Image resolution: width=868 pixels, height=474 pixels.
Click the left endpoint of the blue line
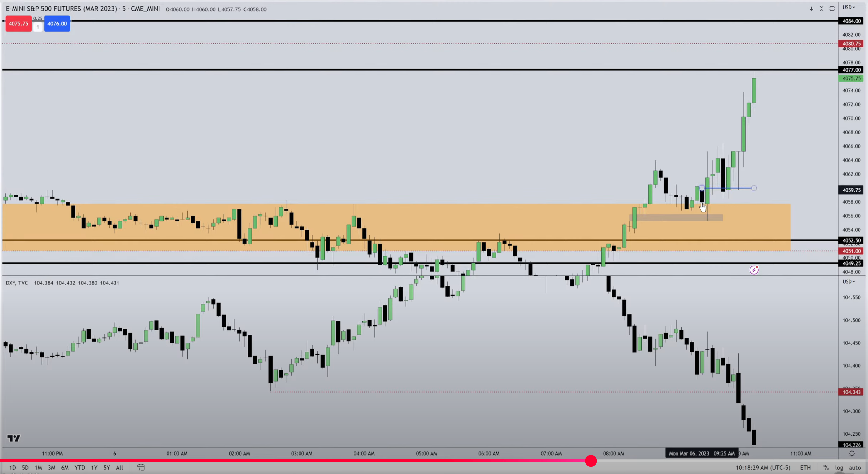point(702,188)
